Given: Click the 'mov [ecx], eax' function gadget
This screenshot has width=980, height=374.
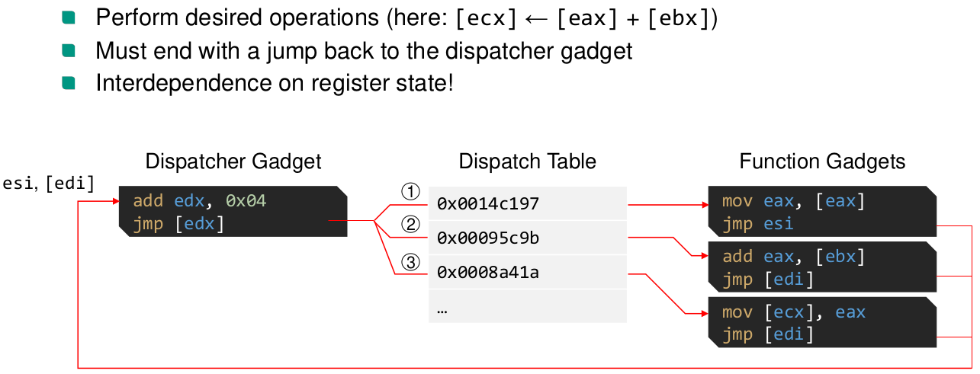Looking at the screenshot, I should point(821,323).
